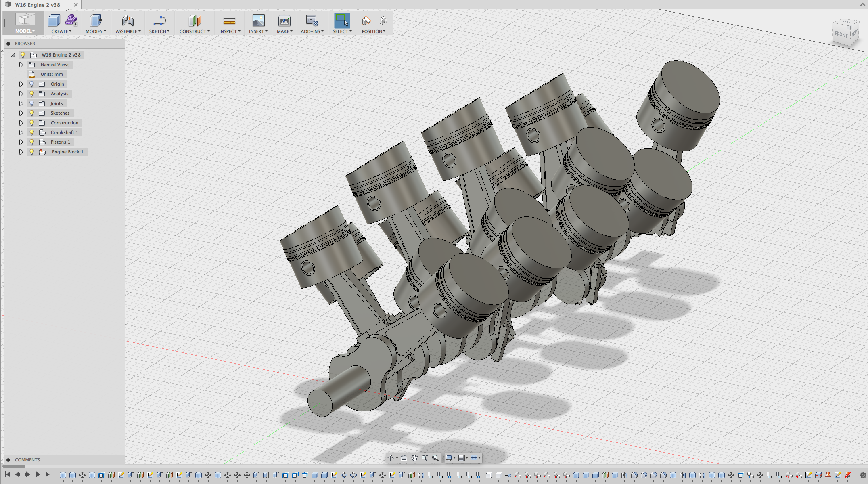Open the Grid and Snaps dropdown
868x484 pixels.
[463, 458]
